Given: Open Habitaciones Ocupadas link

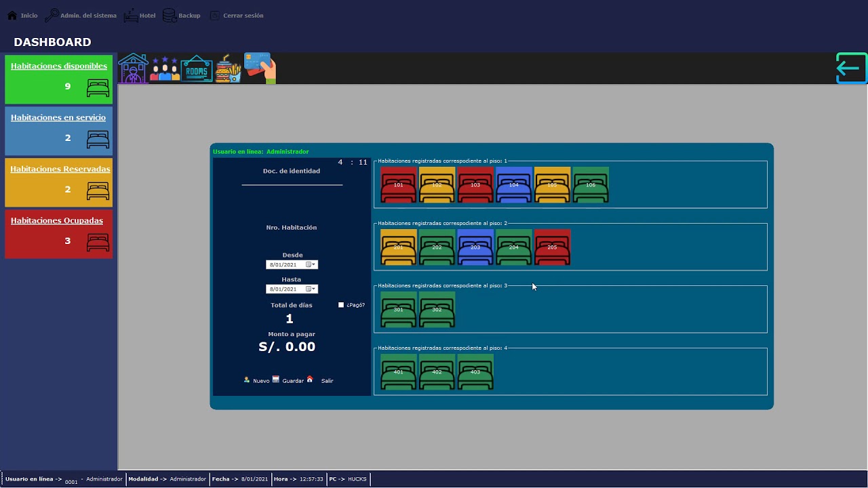Looking at the screenshot, I should click(57, 221).
